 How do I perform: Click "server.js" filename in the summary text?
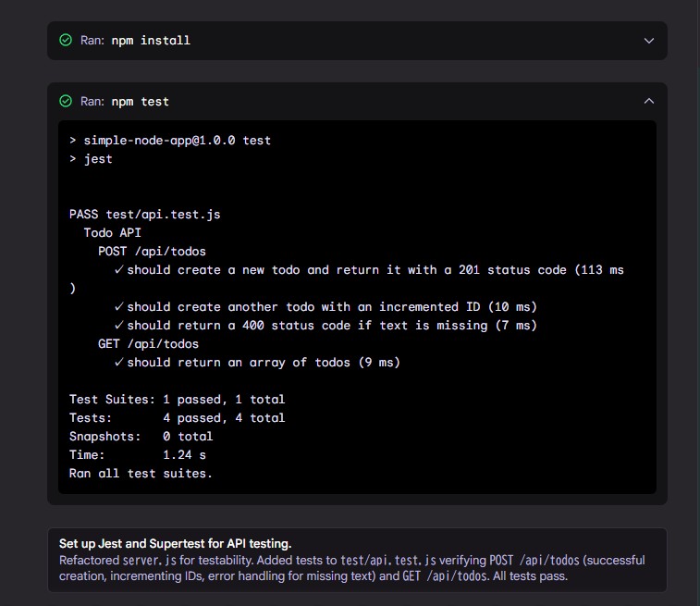[x=150, y=561]
